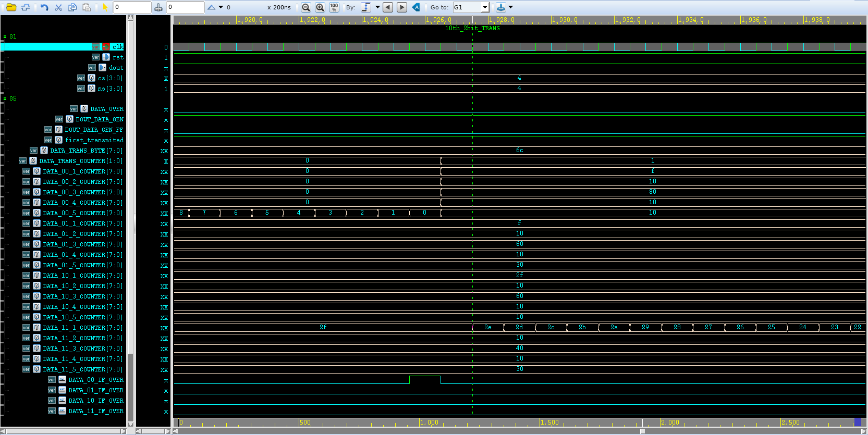Open file using folder icon
Screen dimensions: 868x435
[x=11, y=7]
